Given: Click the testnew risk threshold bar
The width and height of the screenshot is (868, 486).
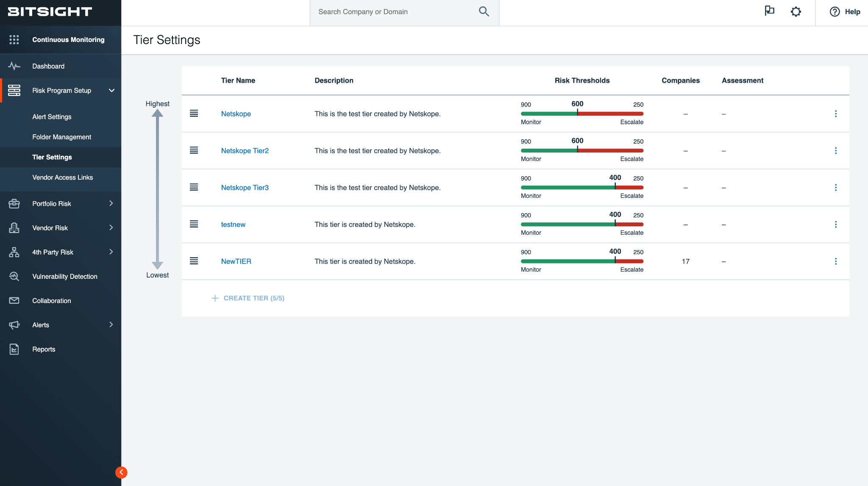Looking at the screenshot, I should [582, 224].
